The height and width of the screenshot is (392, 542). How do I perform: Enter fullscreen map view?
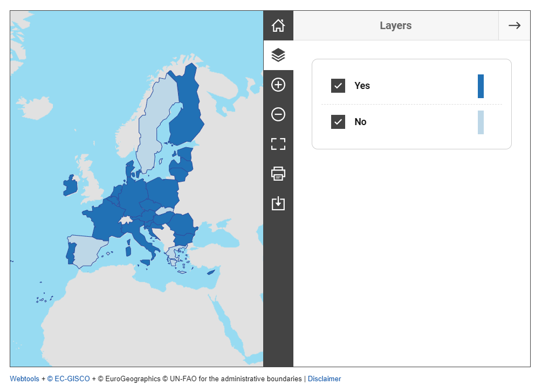point(278,144)
